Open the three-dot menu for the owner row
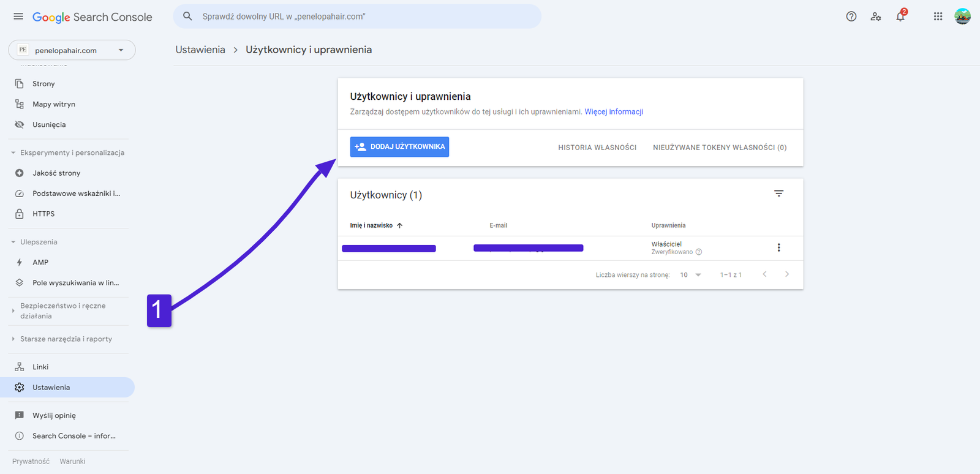The height and width of the screenshot is (474, 980). tap(778, 247)
